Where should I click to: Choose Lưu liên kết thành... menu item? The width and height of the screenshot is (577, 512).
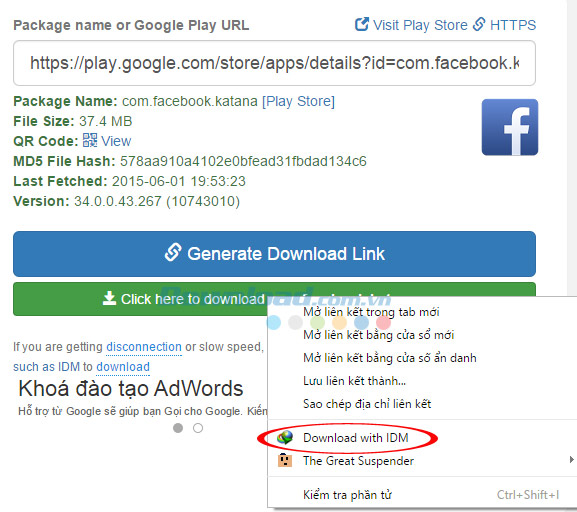(354, 381)
